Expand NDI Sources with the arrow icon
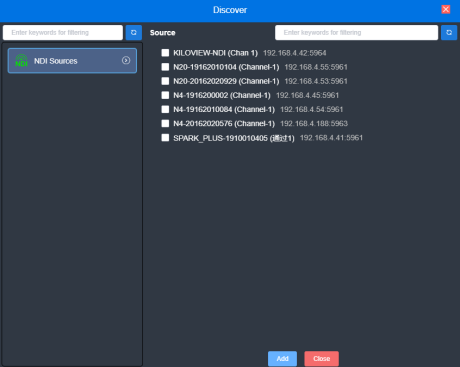 coord(126,60)
